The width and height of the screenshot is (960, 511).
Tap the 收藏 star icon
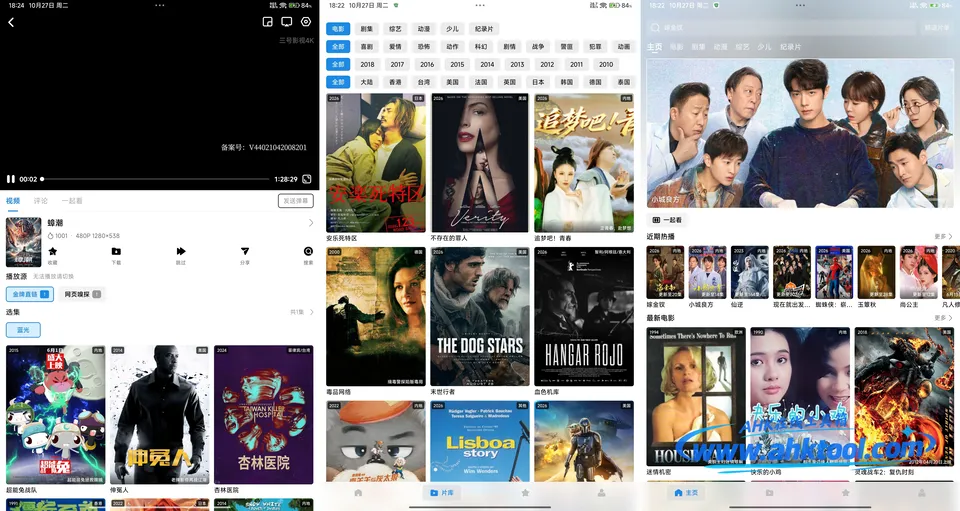click(x=53, y=252)
